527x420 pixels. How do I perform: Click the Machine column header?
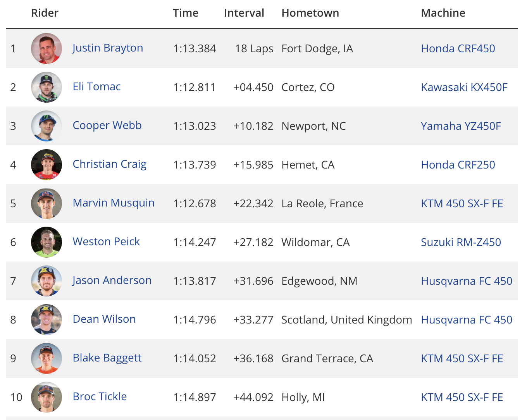(443, 13)
